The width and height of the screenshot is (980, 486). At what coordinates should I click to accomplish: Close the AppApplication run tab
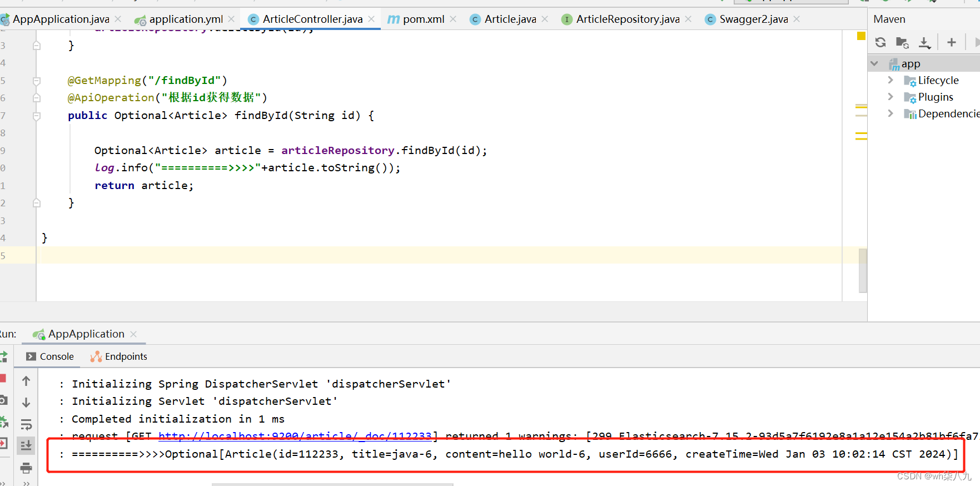[x=133, y=334]
